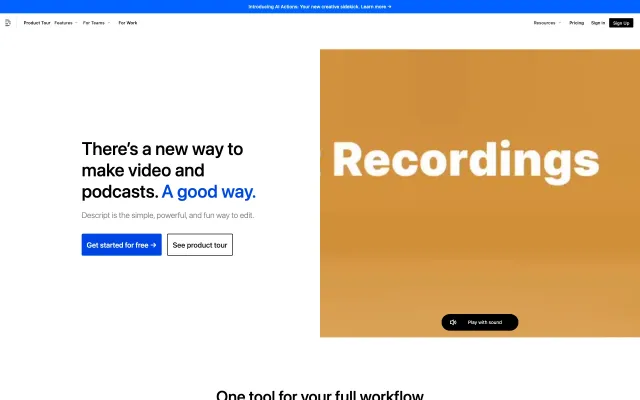
Task: Click the Descript tagline description text
Action: (160, 216)
